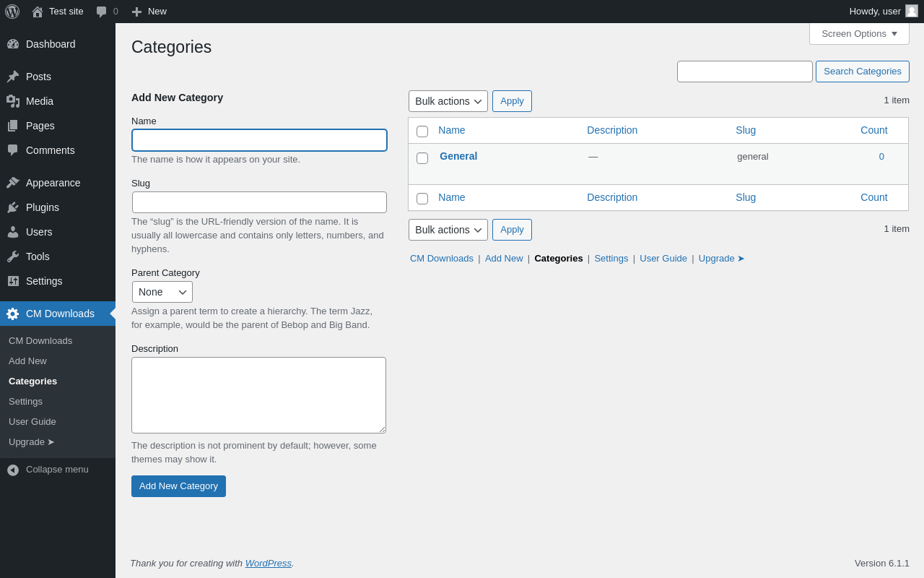Click the Comments speech bubble sidebar icon
Viewport: 924px width, 578px height.
pyautogui.click(x=13, y=150)
